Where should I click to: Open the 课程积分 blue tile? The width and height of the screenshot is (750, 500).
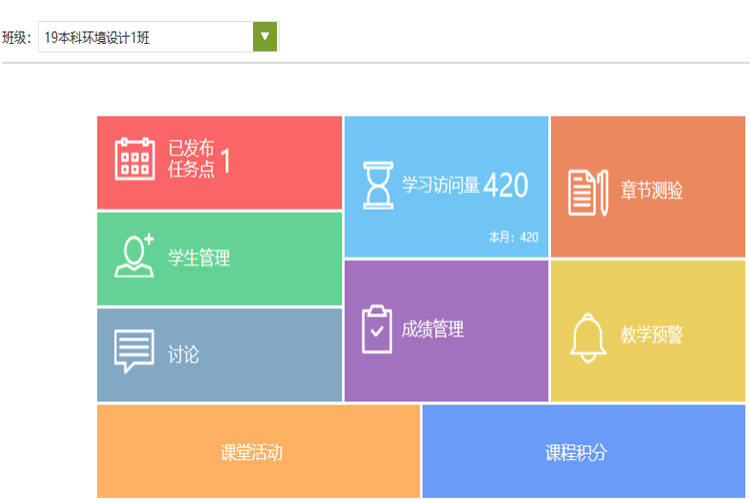[576, 452]
